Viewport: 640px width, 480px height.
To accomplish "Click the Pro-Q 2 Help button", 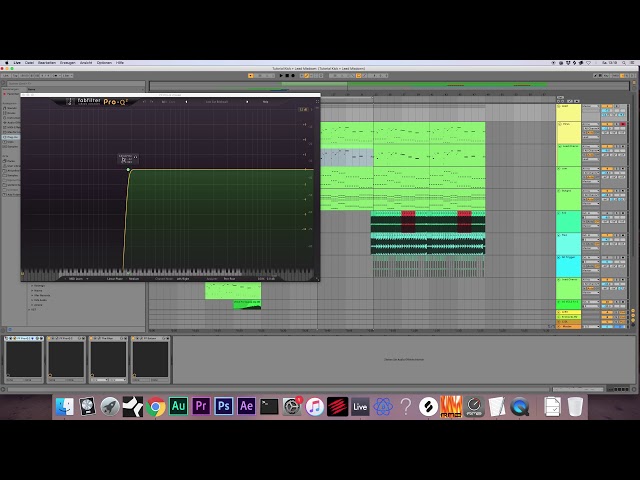I will click(x=265, y=102).
